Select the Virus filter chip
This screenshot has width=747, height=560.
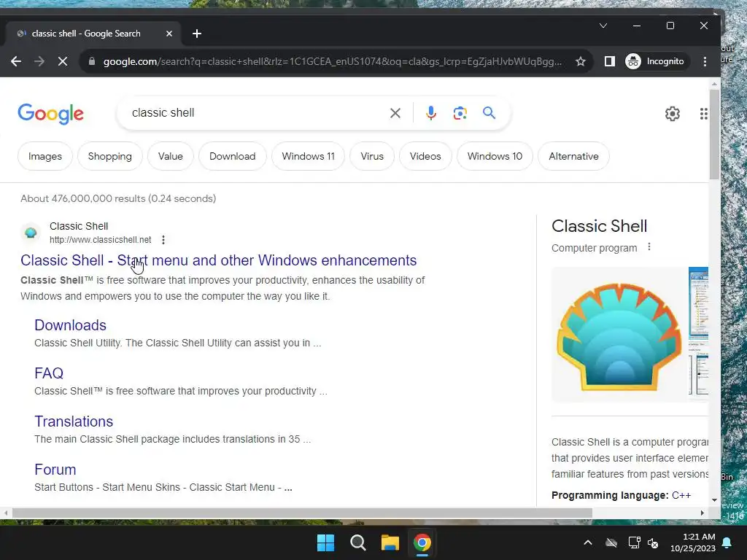pyautogui.click(x=372, y=156)
